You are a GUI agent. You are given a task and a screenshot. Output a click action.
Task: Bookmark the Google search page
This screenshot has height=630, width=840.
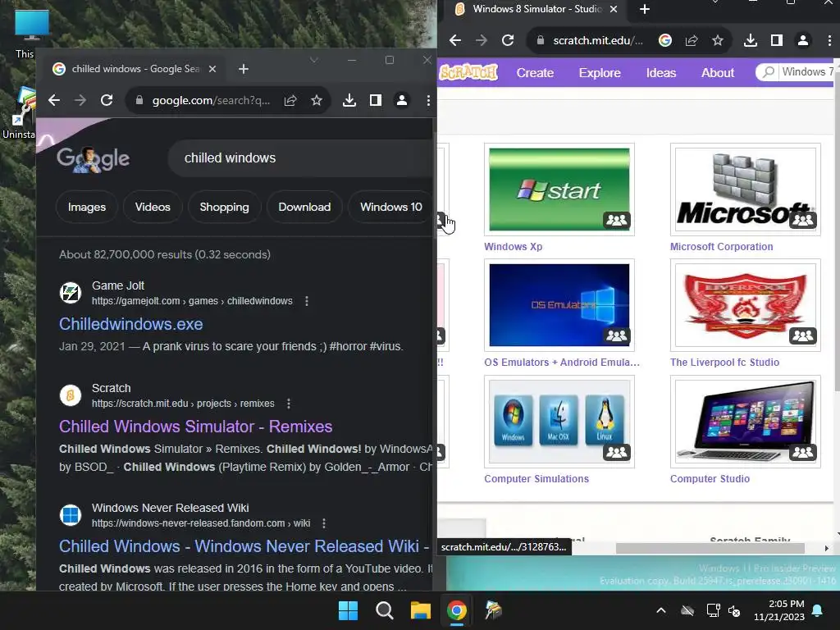tap(317, 100)
